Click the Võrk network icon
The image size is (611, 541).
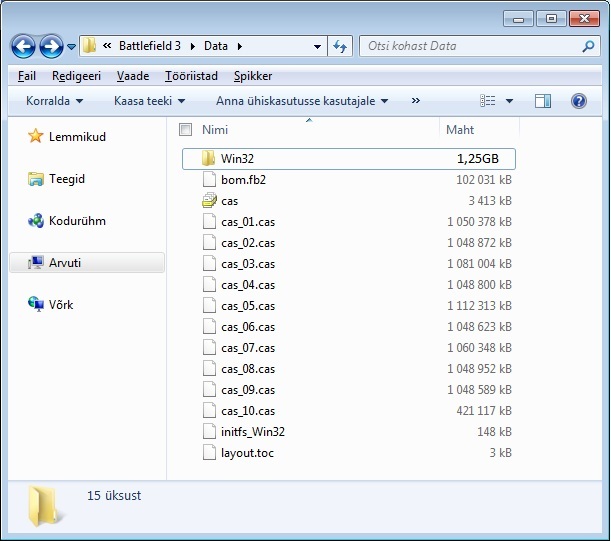(36, 304)
